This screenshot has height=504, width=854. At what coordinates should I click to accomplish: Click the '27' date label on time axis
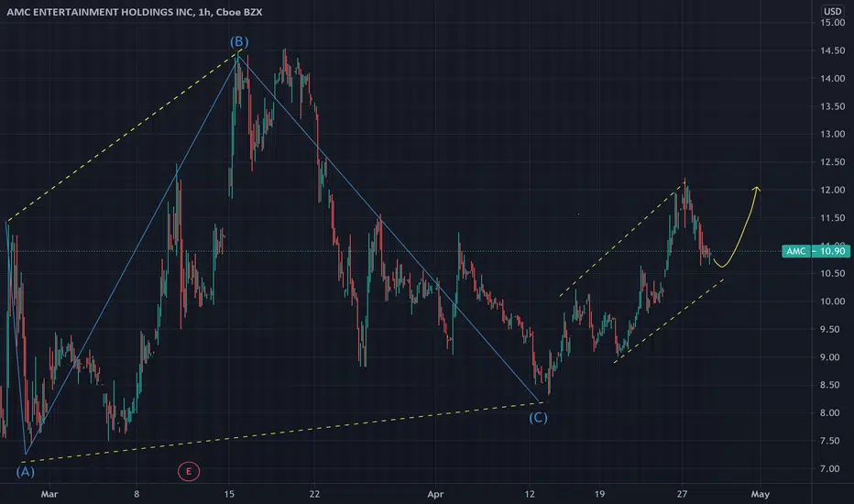[682, 494]
